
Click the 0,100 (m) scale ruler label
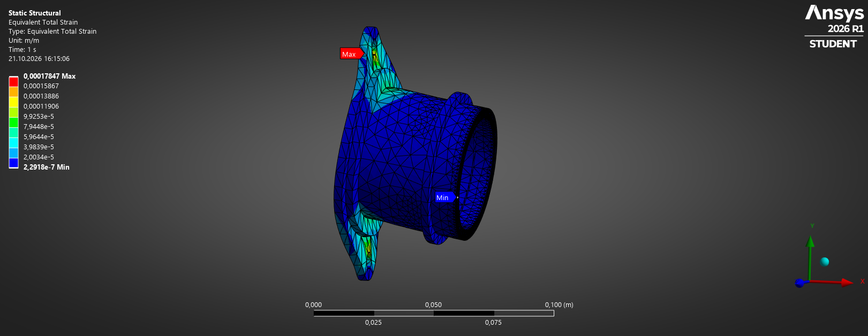point(559,305)
